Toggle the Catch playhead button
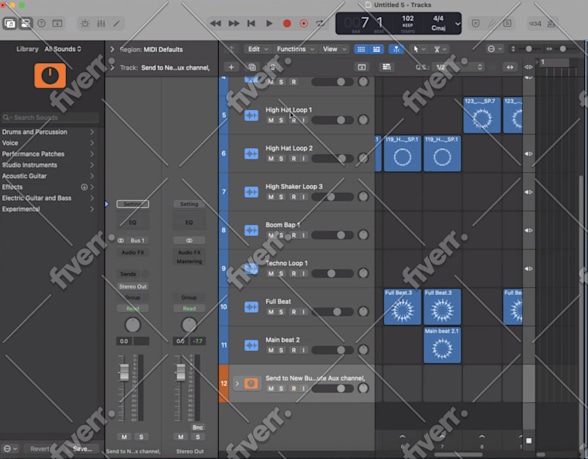Viewport: 588px width, 459px height. 396,50
